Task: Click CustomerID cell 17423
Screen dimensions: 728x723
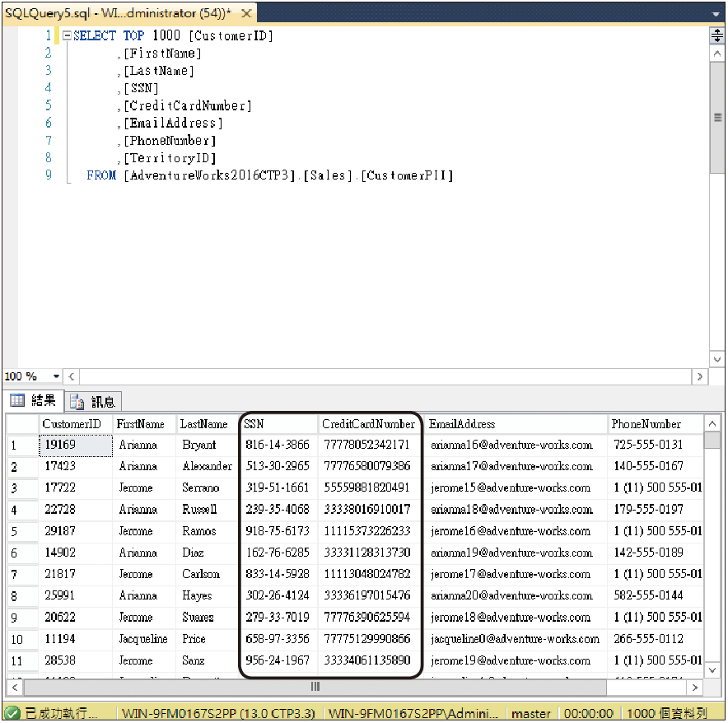Action: [x=76, y=466]
